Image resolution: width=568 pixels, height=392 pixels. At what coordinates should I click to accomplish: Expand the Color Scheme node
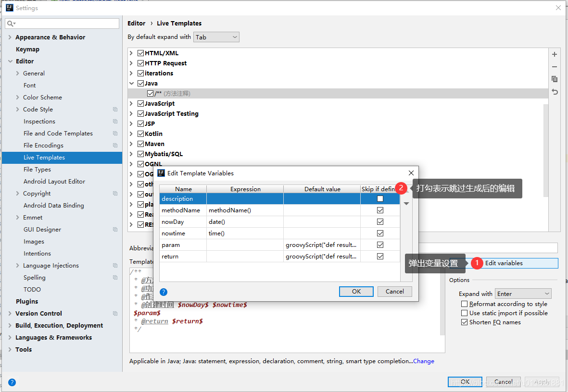click(17, 97)
